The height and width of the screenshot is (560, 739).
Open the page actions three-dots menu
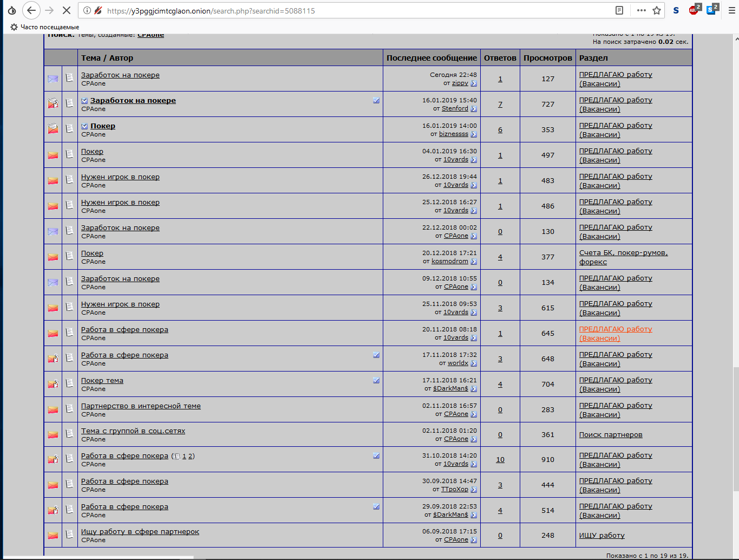(x=641, y=10)
